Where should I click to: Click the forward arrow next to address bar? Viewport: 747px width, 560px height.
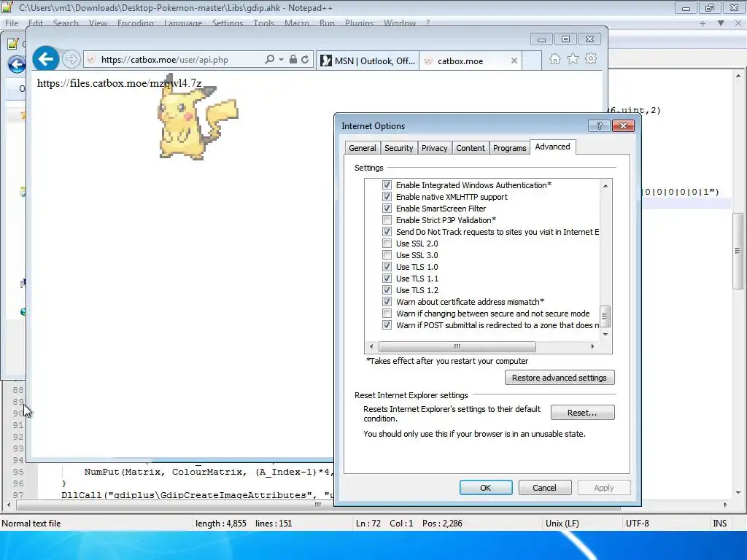pos(71,60)
